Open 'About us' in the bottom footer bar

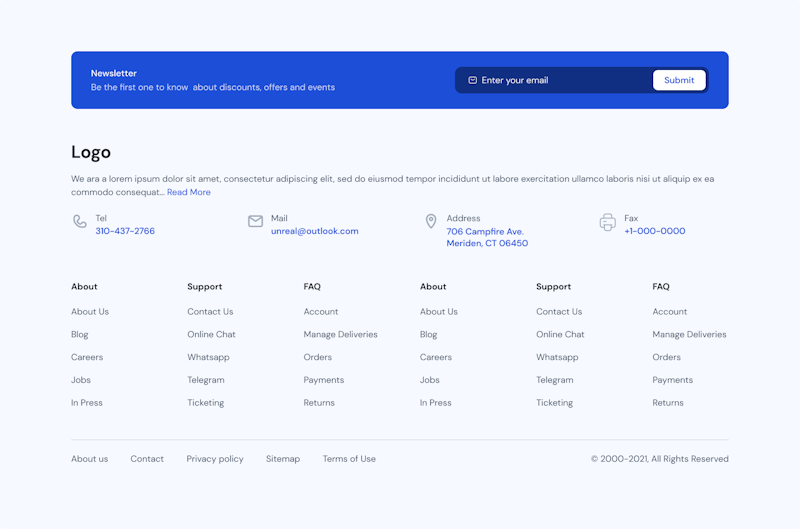tap(89, 459)
